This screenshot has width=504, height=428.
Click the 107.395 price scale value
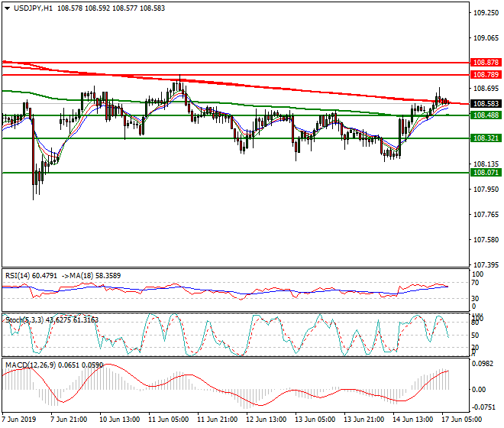pos(486,265)
